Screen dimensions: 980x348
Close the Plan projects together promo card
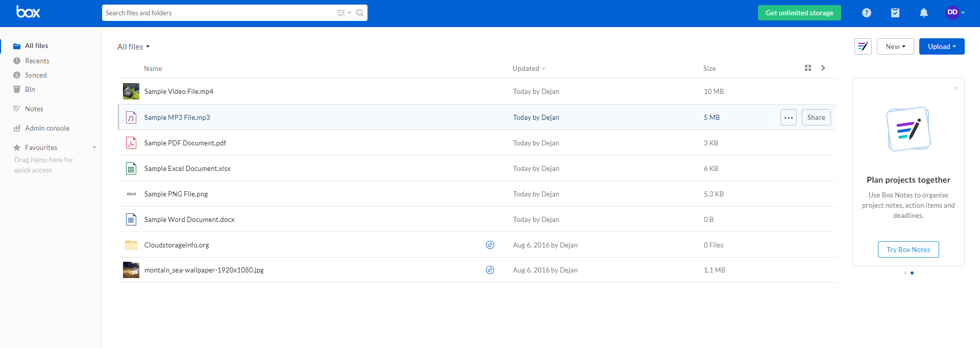(x=956, y=88)
